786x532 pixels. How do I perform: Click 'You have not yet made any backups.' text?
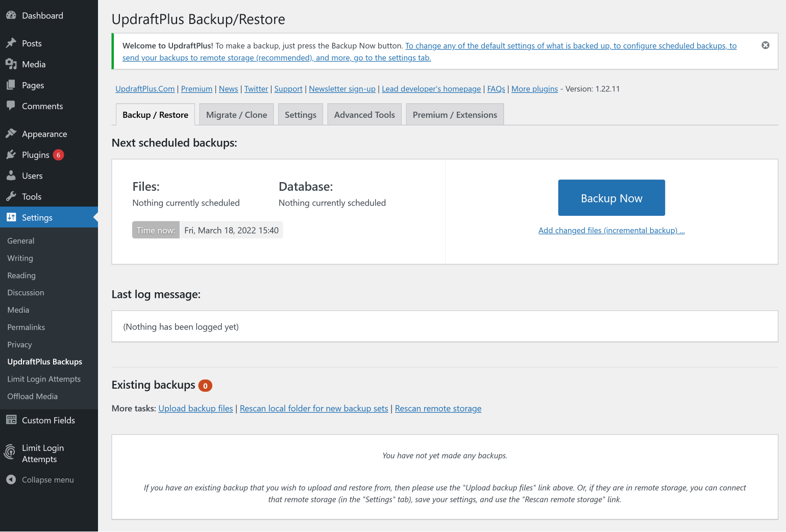pos(445,455)
